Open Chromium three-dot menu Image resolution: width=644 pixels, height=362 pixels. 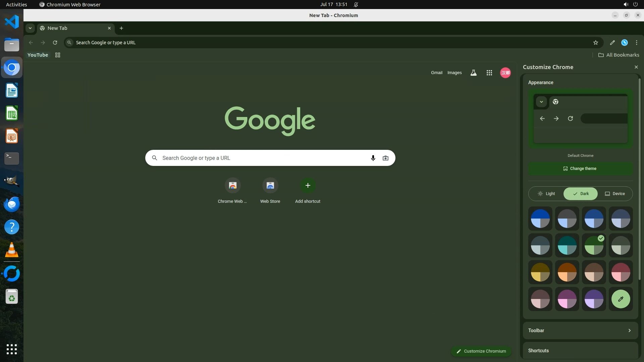click(x=636, y=43)
